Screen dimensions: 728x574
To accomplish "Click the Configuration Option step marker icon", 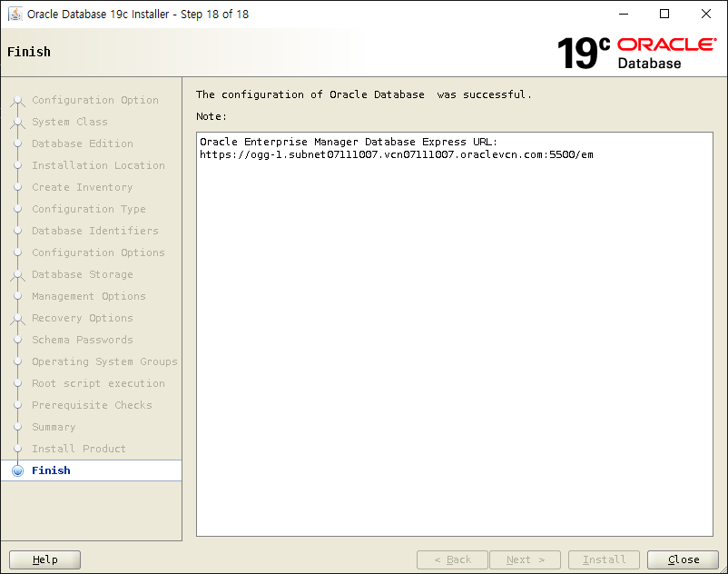I will tap(17, 100).
